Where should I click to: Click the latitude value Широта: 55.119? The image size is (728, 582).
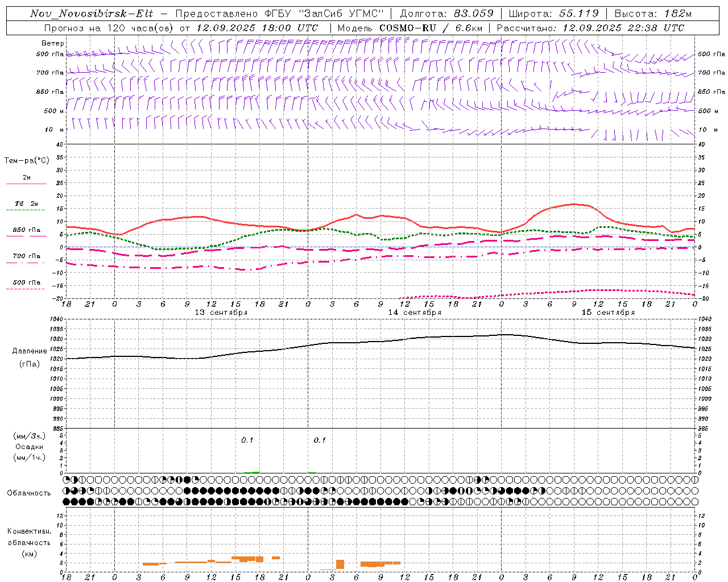pyautogui.click(x=554, y=14)
